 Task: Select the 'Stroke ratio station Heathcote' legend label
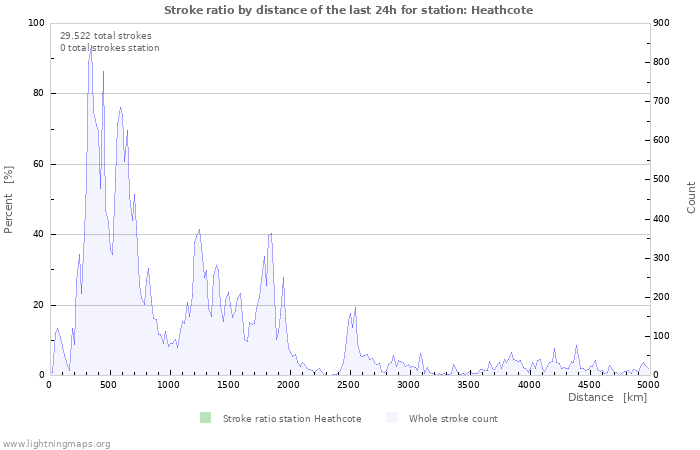click(292, 419)
